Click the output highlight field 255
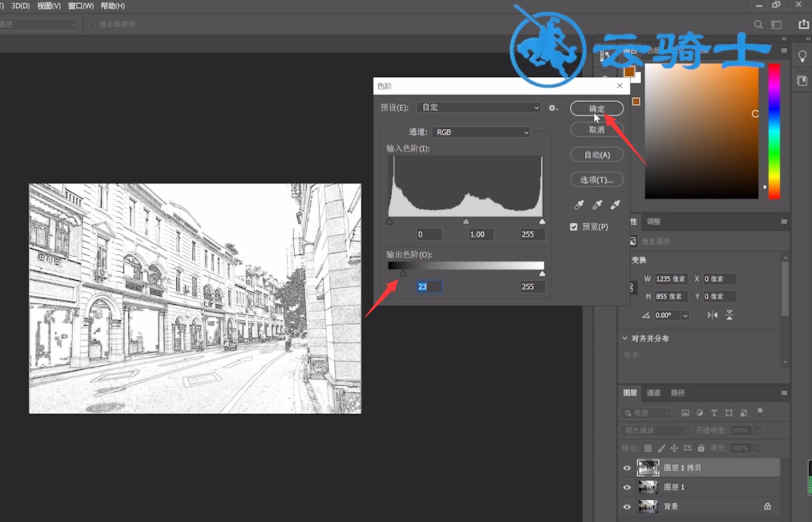The height and width of the screenshot is (522, 812). point(532,287)
